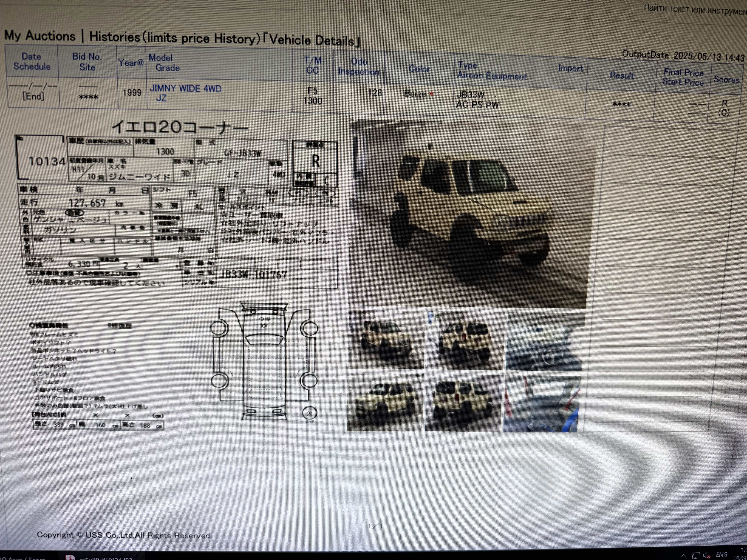The width and height of the screenshot is (747, 560).
Task: Open the JIMNY WIDE 4WD model link
Action: point(185,89)
